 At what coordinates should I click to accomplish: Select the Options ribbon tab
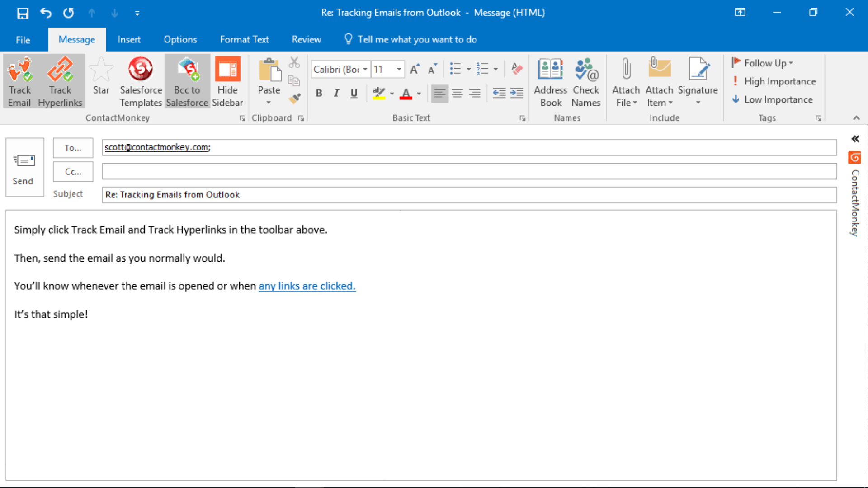pos(180,39)
